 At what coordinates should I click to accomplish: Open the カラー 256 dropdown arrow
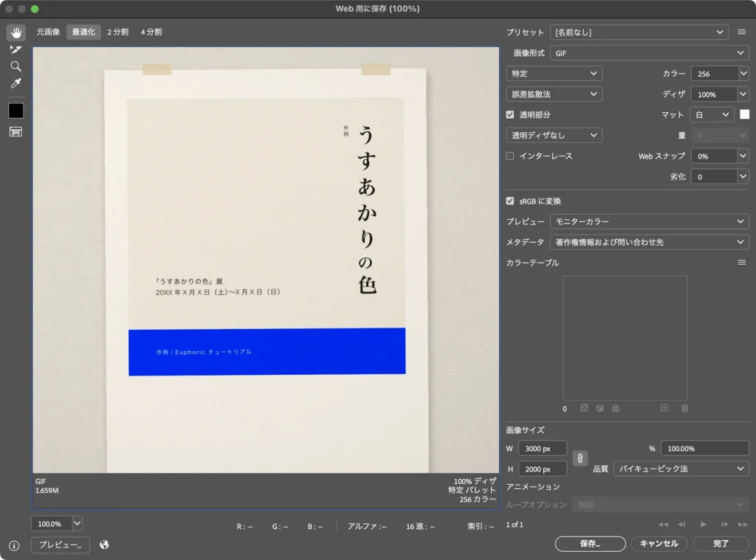click(743, 74)
